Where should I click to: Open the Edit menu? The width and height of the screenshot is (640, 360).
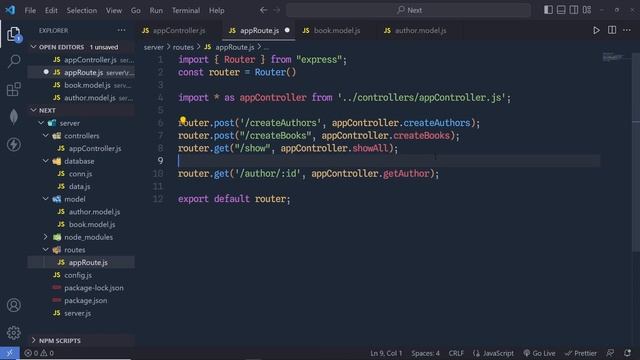pyautogui.click(x=51, y=10)
